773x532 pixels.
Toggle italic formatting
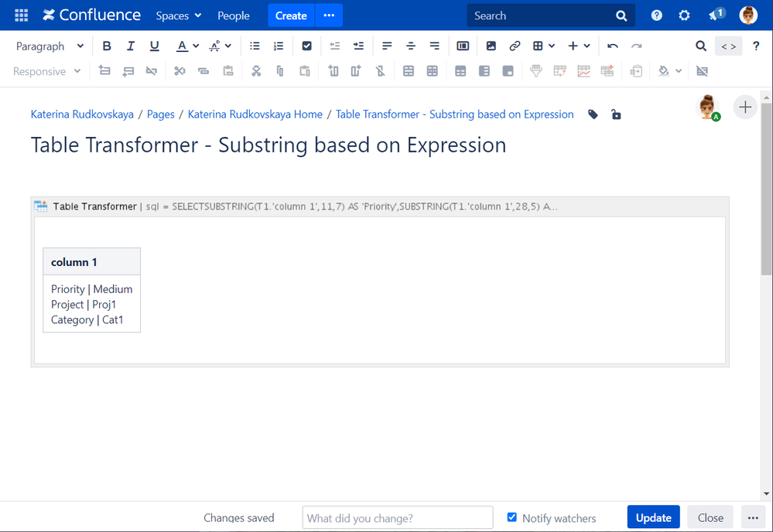tap(131, 46)
